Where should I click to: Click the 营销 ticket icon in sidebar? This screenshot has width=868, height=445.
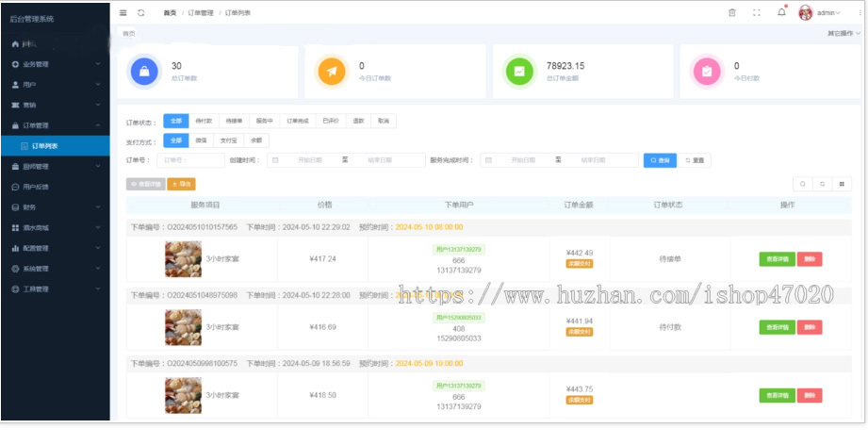tap(15, 106)
